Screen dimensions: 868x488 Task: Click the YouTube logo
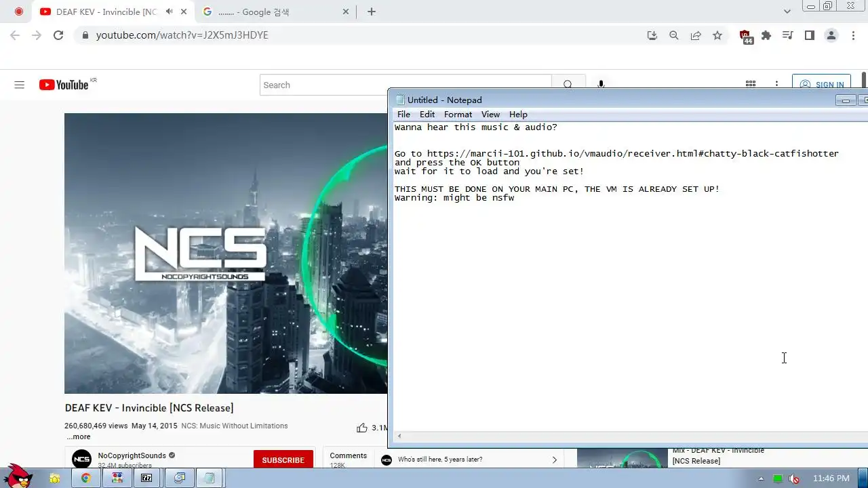point(64,85)
